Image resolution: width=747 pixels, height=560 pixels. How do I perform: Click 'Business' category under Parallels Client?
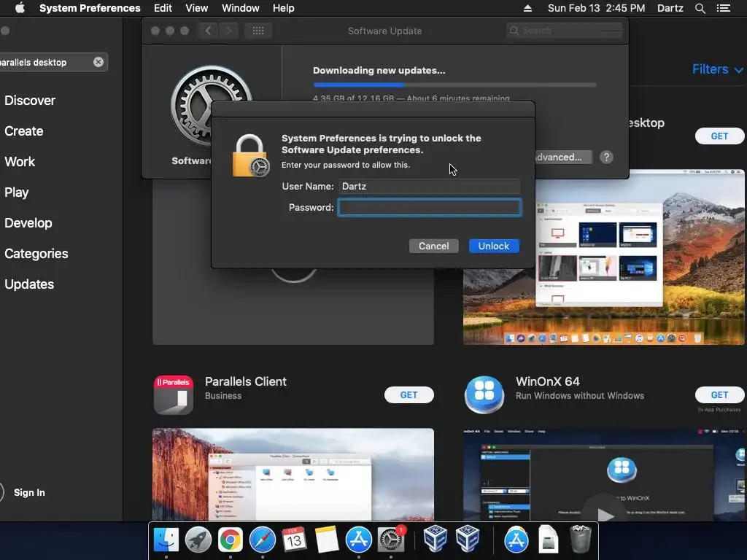(223, 396)
